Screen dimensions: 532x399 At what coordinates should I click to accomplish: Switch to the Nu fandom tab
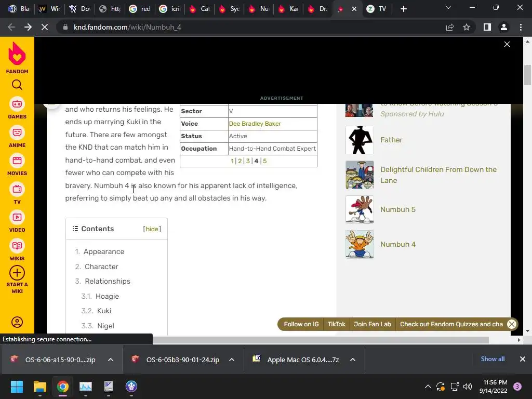click(259, 9)
